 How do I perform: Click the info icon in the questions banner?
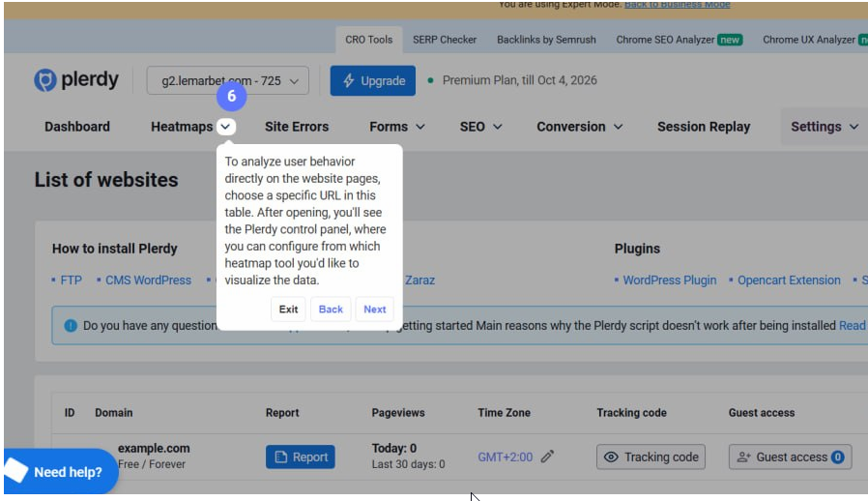click(x=71, y=325)
